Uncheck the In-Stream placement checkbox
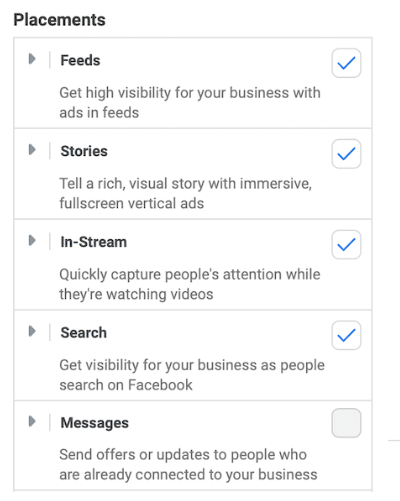 [x=346, y=245]
